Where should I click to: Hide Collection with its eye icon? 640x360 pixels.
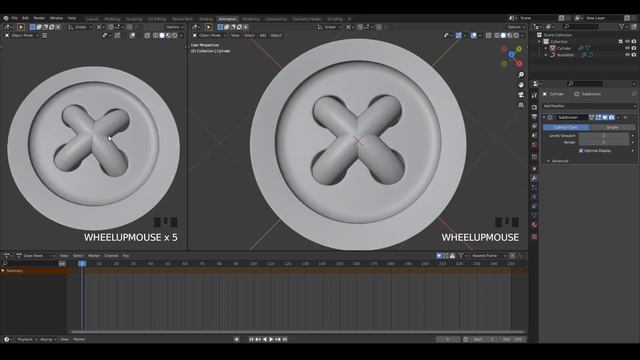coord(627,42)
